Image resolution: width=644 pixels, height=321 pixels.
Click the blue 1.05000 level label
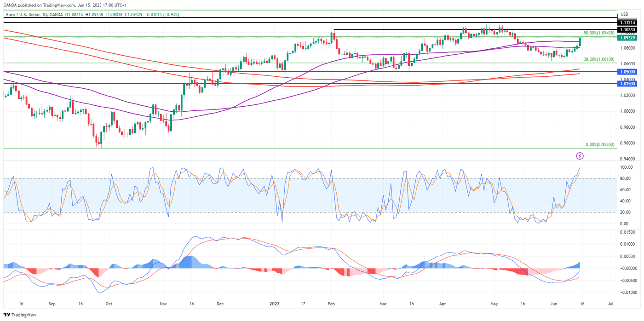tap(627, 72)
